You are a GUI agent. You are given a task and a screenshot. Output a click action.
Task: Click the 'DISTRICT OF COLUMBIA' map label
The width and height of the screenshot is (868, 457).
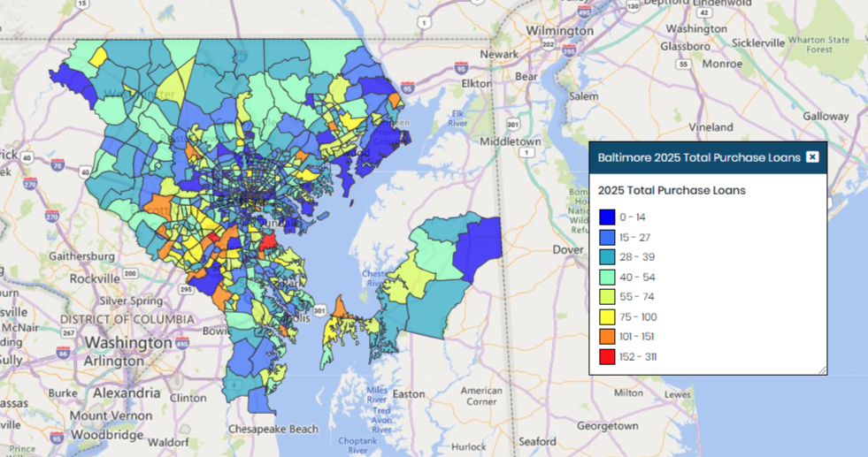click(x=127, y=320)
